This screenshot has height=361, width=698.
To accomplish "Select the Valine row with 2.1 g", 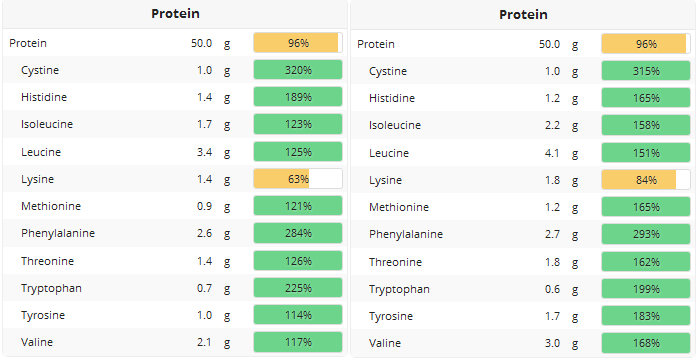I will 175,342.
